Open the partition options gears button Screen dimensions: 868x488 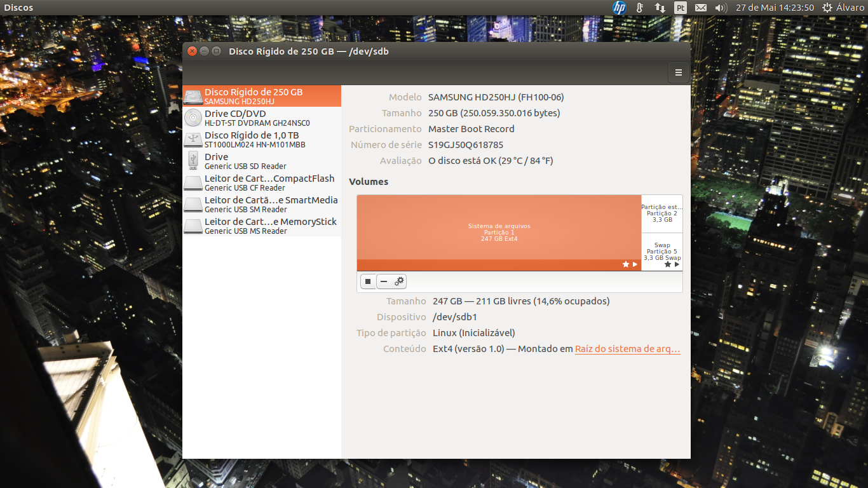[x=399, y=281]
